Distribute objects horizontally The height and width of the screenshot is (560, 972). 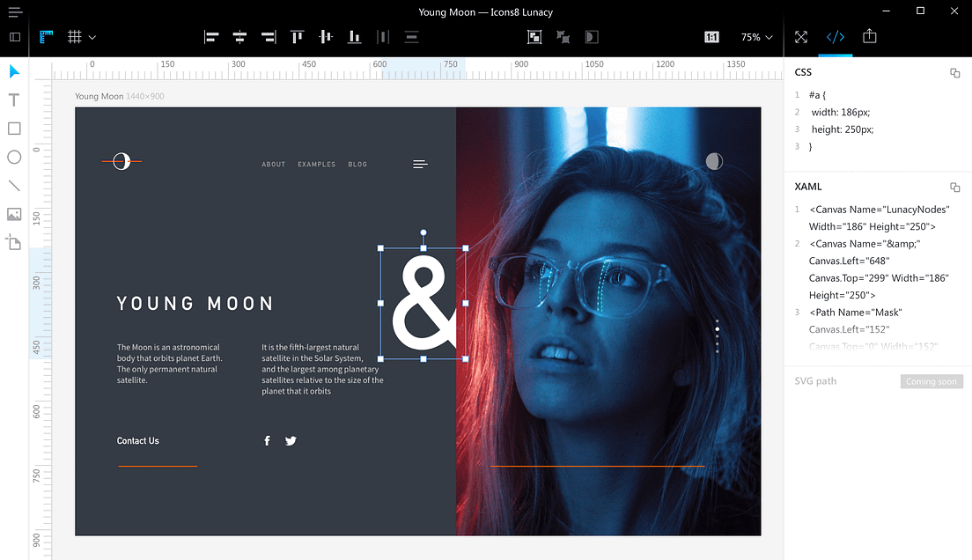tap(382, 37)
